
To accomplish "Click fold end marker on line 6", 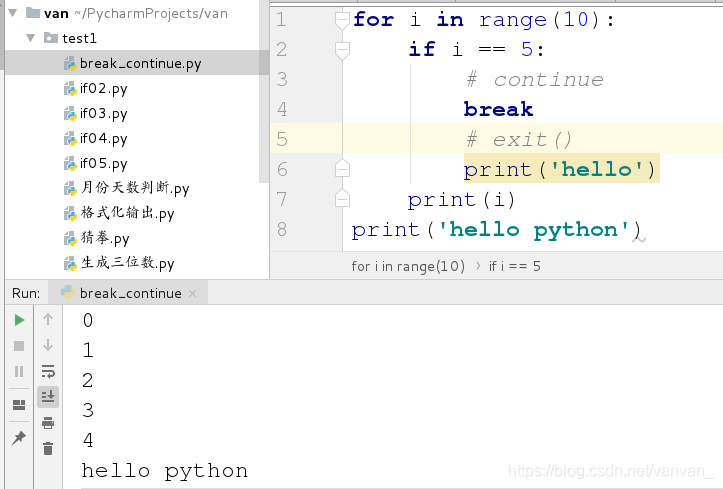I will (342, 168).
